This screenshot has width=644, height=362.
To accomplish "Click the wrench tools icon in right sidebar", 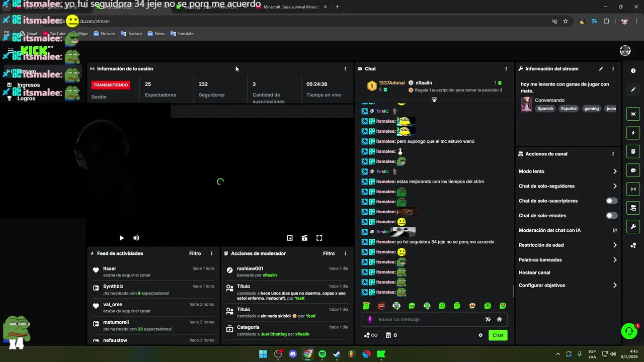I will 633,226.
